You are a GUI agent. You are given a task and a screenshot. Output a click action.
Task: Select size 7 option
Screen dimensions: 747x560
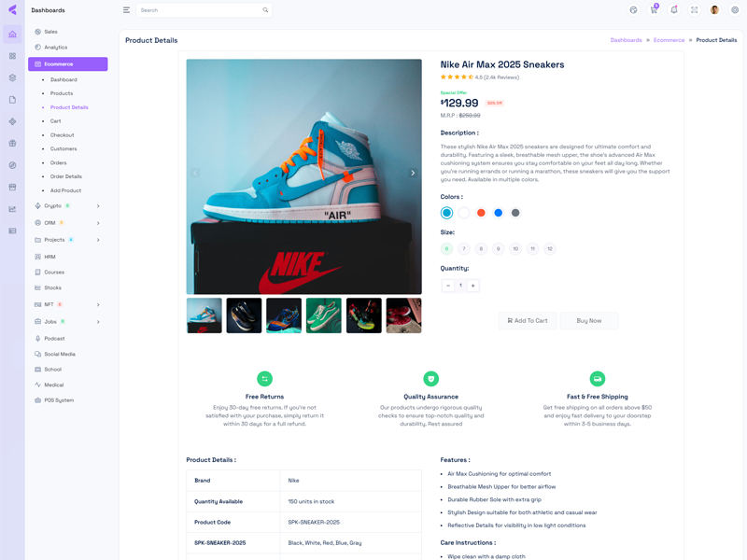click(463, 248)
